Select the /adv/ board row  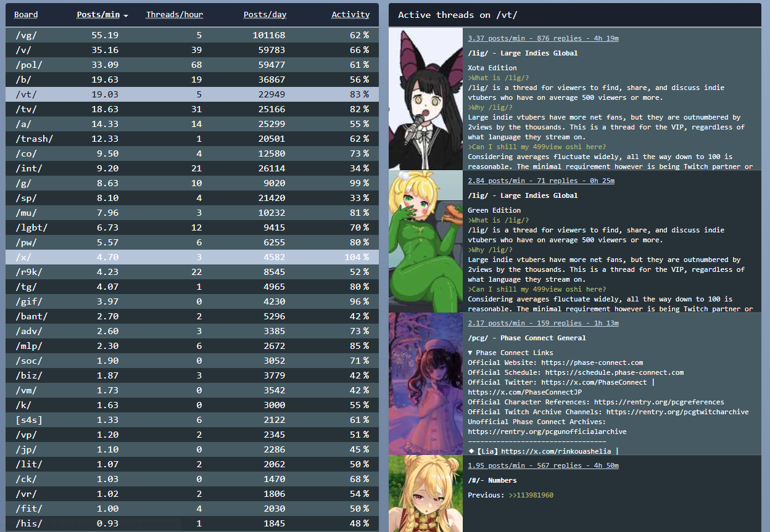point(192,331)
